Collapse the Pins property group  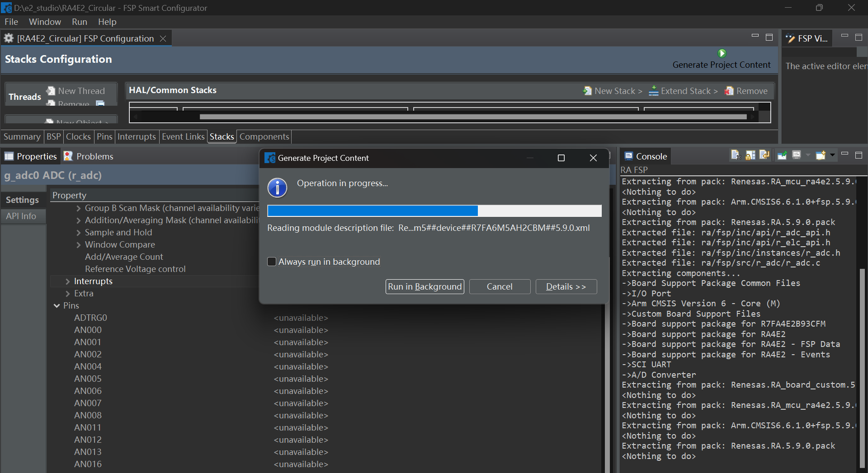pyautogui.click(x=57, y=306)
